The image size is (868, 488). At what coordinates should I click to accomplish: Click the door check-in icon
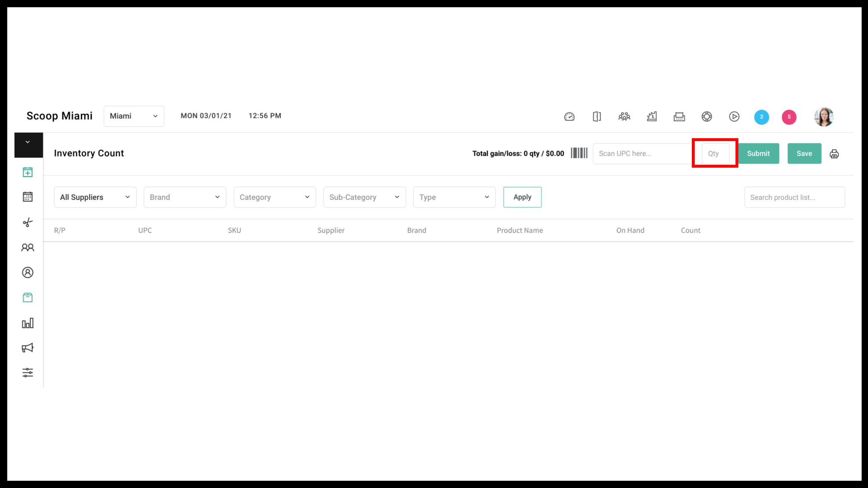point(597,117)
